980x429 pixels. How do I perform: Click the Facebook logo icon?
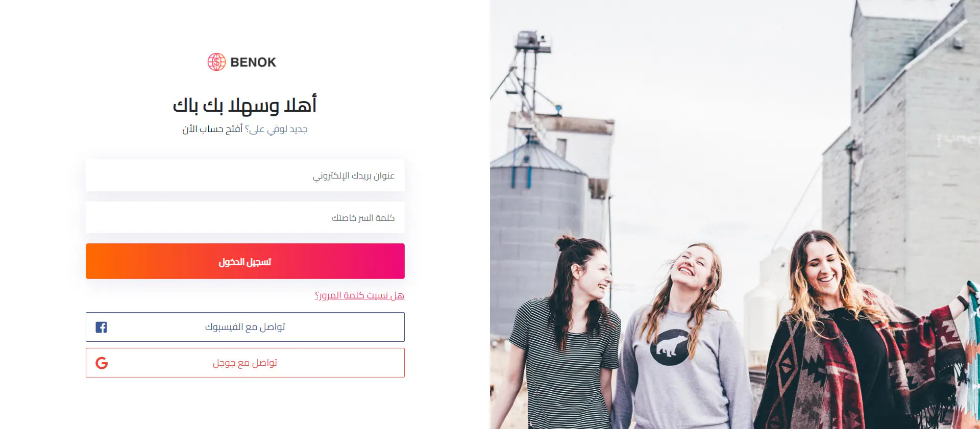click(101, 327)
